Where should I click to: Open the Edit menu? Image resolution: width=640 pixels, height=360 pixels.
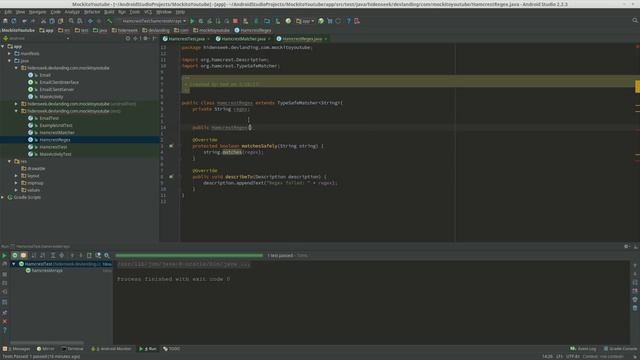pos(8,12)
